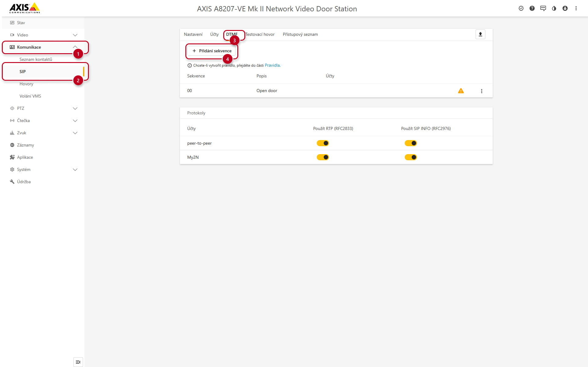Viewport: 588px width, 367px height.
Task: Open the options menu for sequence 00
Action: [x=482, y=91]
